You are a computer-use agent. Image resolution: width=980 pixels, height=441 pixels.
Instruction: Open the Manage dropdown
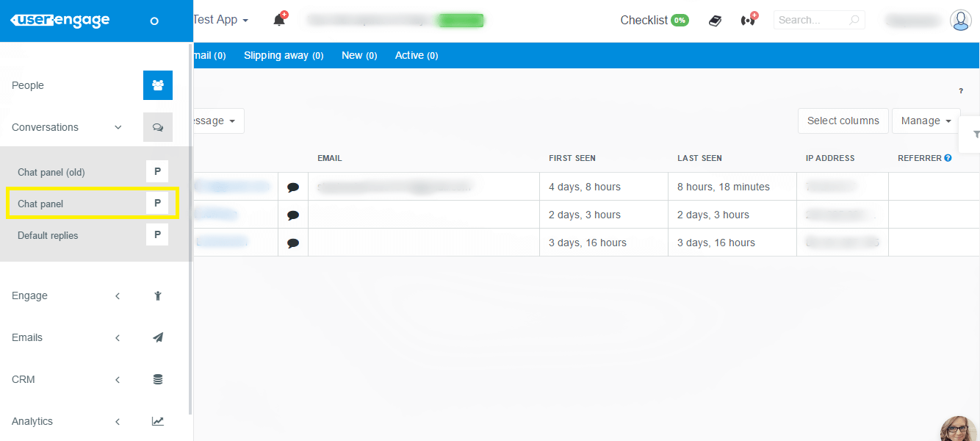click(x=925, y=120)
